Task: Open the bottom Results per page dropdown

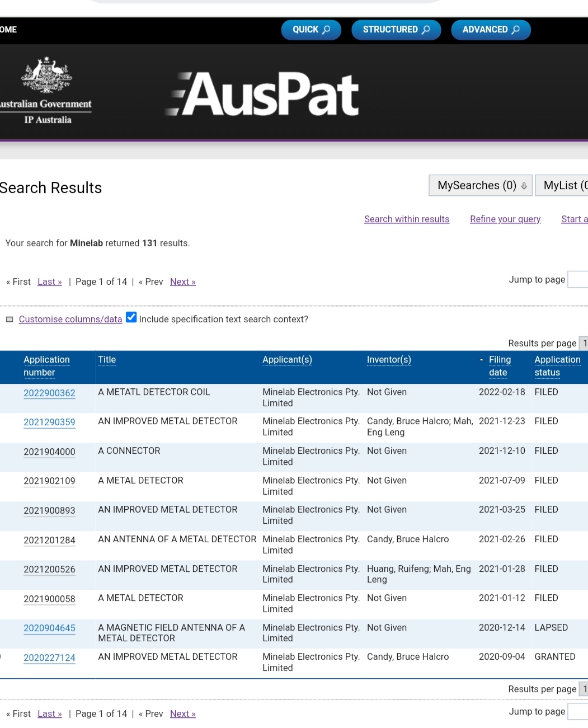Action: (583, 689)
